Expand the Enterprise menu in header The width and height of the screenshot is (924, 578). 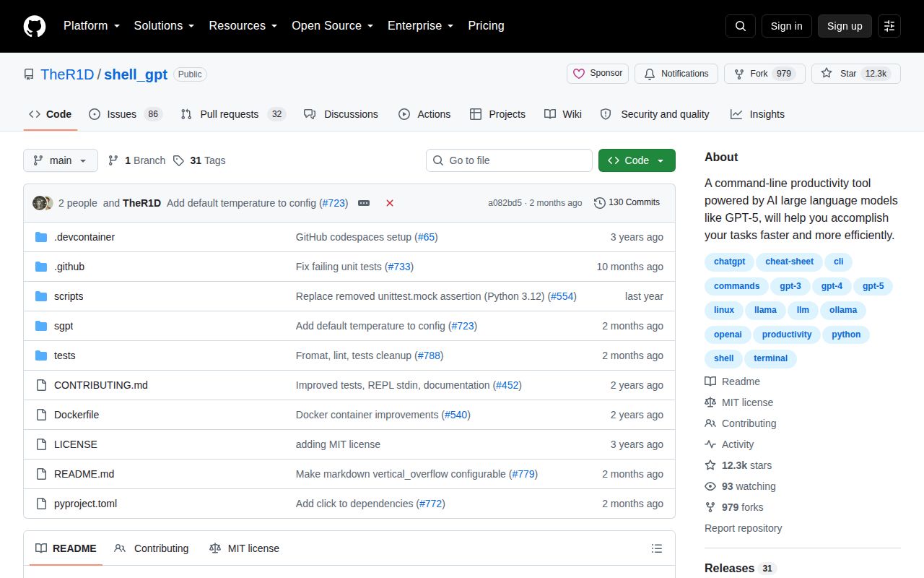point(420,26)
